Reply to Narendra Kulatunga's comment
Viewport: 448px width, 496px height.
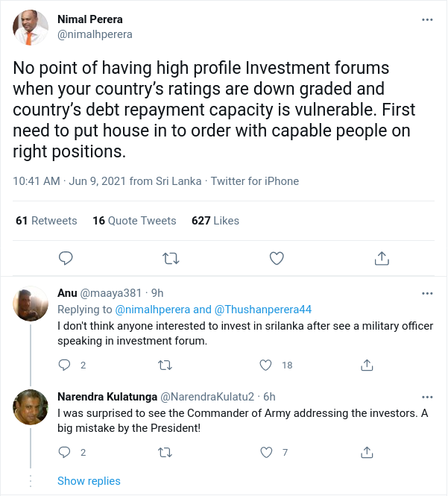click(65, 452)
